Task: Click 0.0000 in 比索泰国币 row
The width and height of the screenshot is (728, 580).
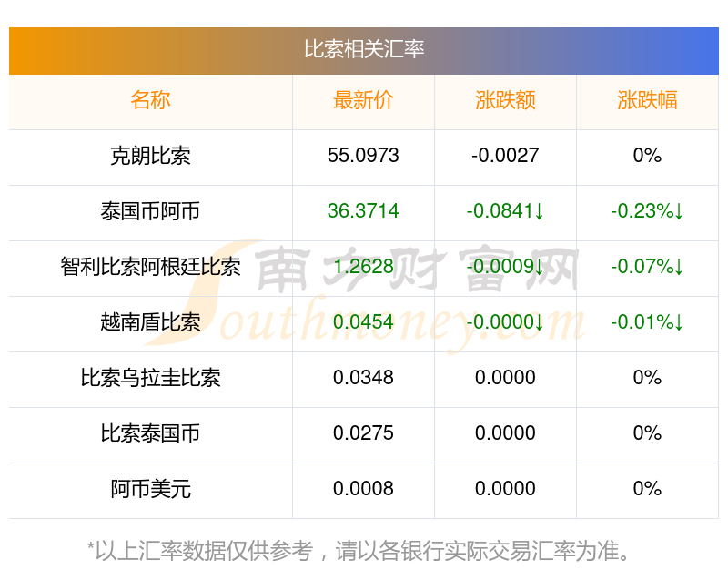Action: (x=505, y=433)
